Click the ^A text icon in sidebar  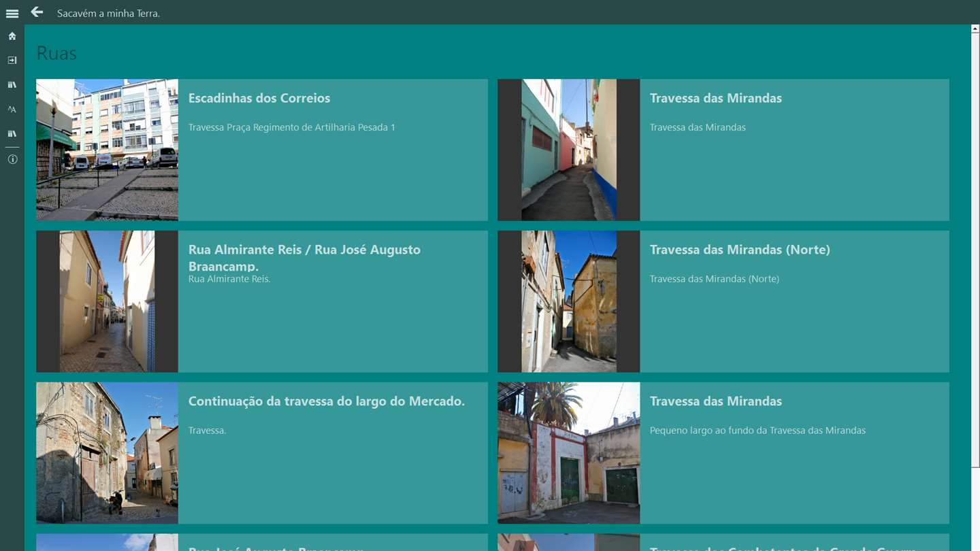pos(12,110)
